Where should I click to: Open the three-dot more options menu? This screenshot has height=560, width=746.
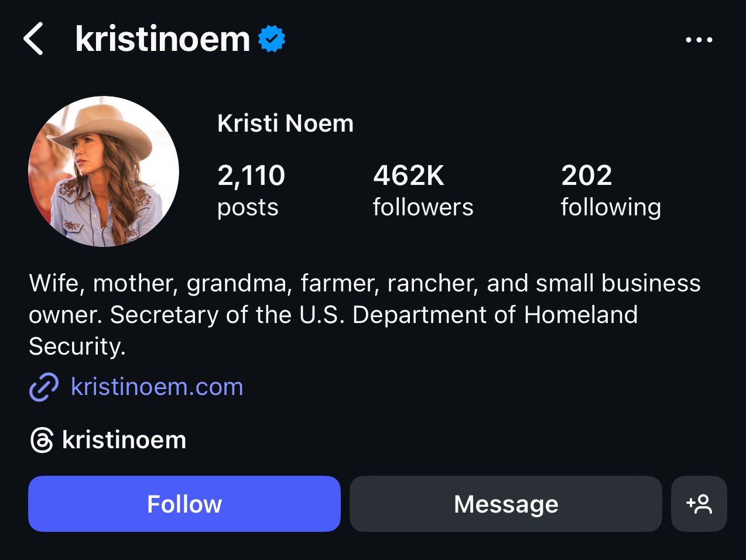tap(699, 40)
